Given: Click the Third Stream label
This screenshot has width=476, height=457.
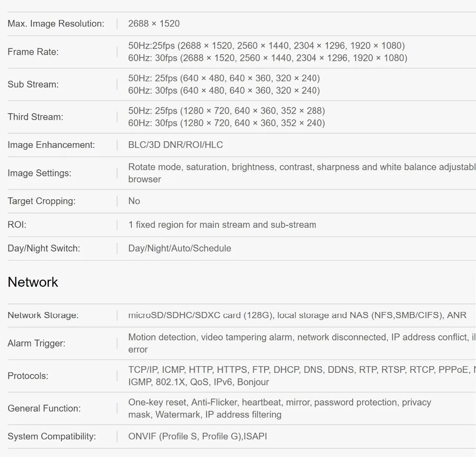Looking at the screenshot, I should click(36, 117).
